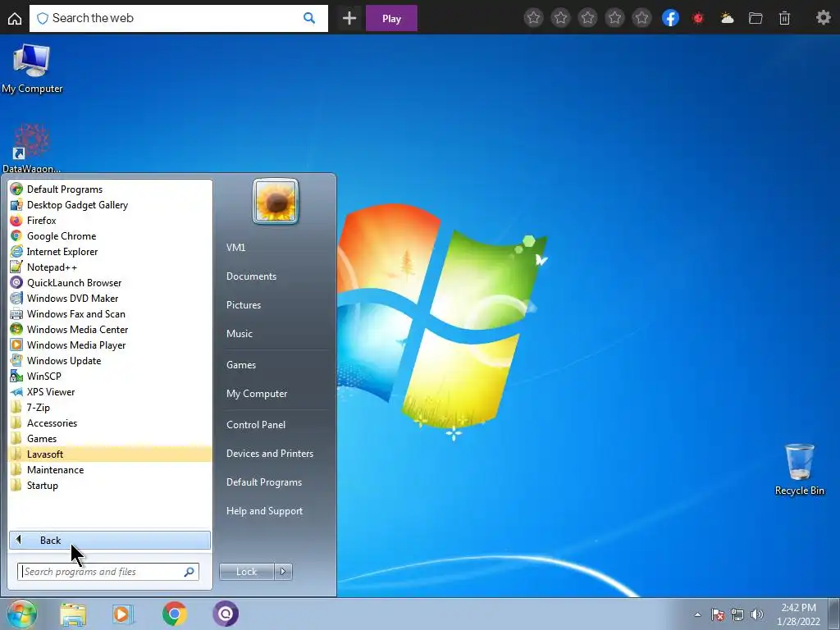
Task: Launch Default Programs from programs list
Action: pos(110,189)
